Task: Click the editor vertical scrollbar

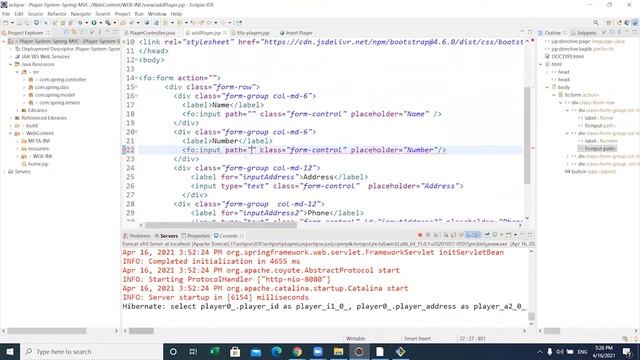Action: pyautogui.click(x=527, y=135)
